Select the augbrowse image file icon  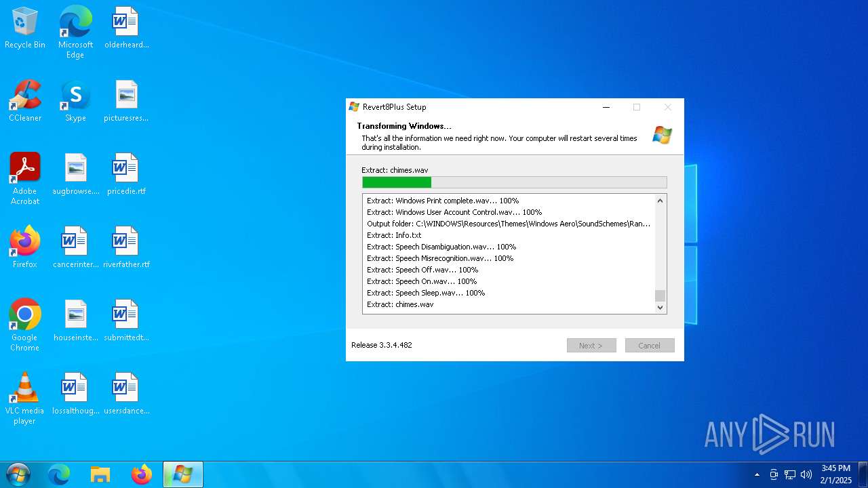pyautogui.click(x=75, y=175)
